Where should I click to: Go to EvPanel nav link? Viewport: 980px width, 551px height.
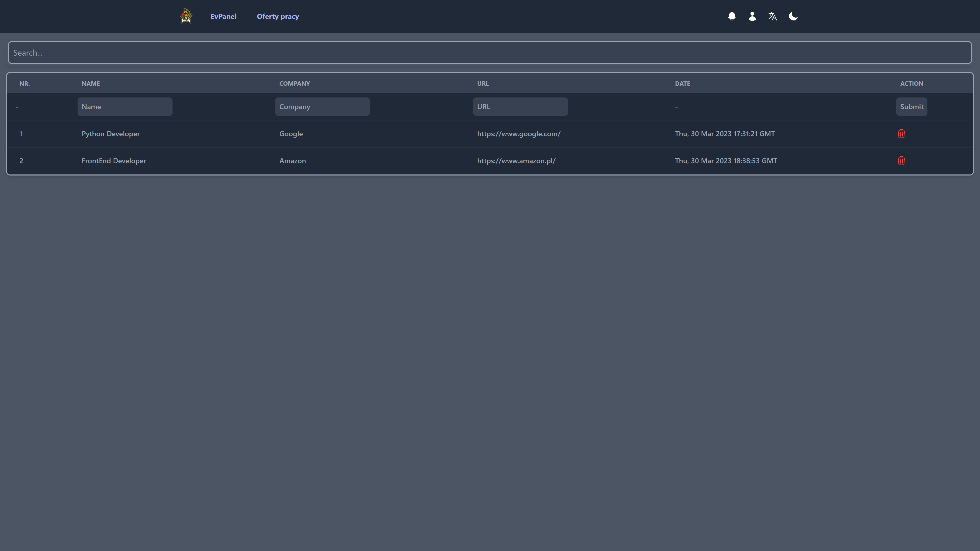click(x=223, y=16)
